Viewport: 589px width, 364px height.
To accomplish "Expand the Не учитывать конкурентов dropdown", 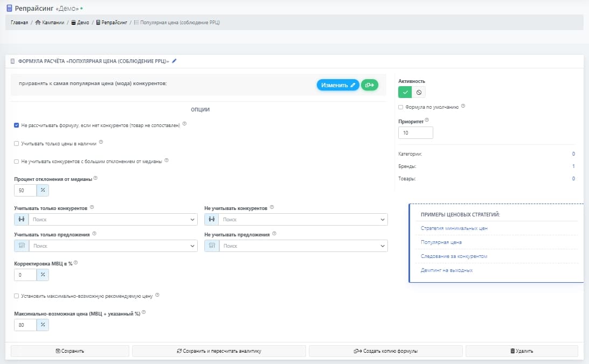I will [x=303, y=220].
